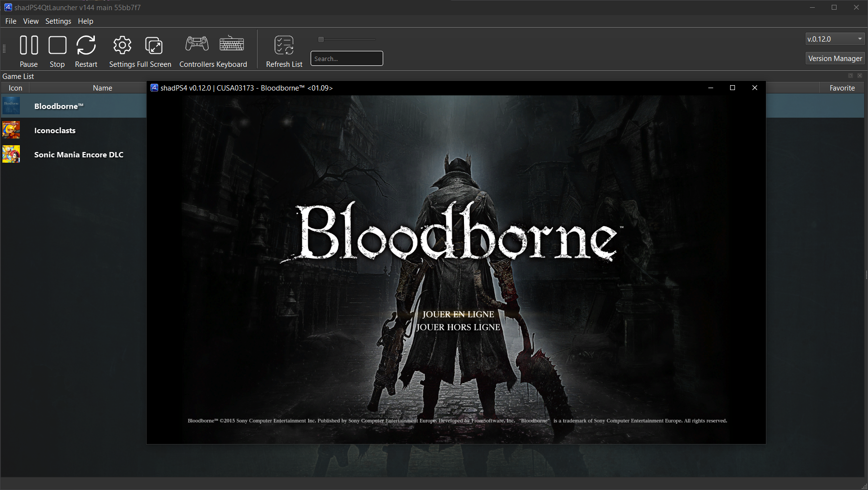Image resolution: width=868 pixels, height=490 pixels.
Task: Focus the game Search field
Action: click(x=346, y=59)
